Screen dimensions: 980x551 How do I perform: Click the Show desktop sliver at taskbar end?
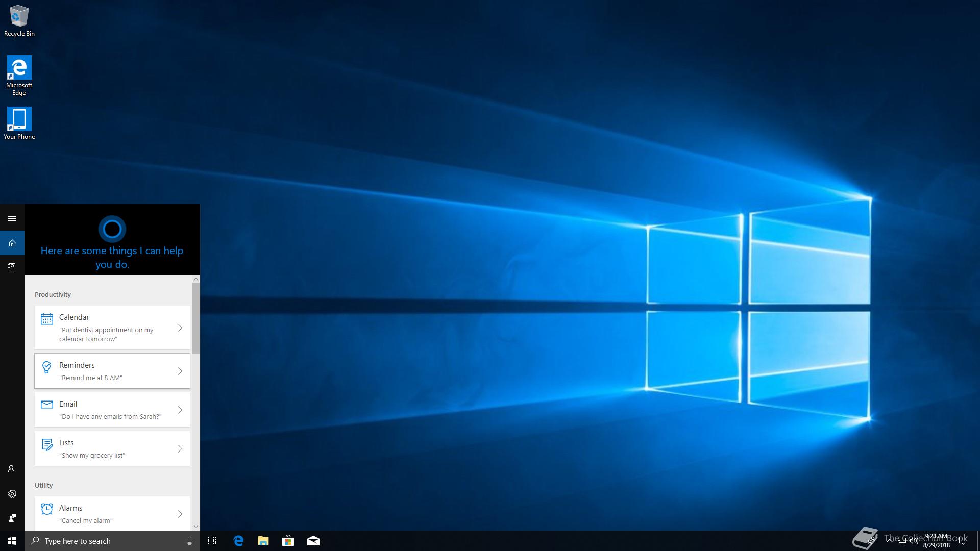click(978, 541)
